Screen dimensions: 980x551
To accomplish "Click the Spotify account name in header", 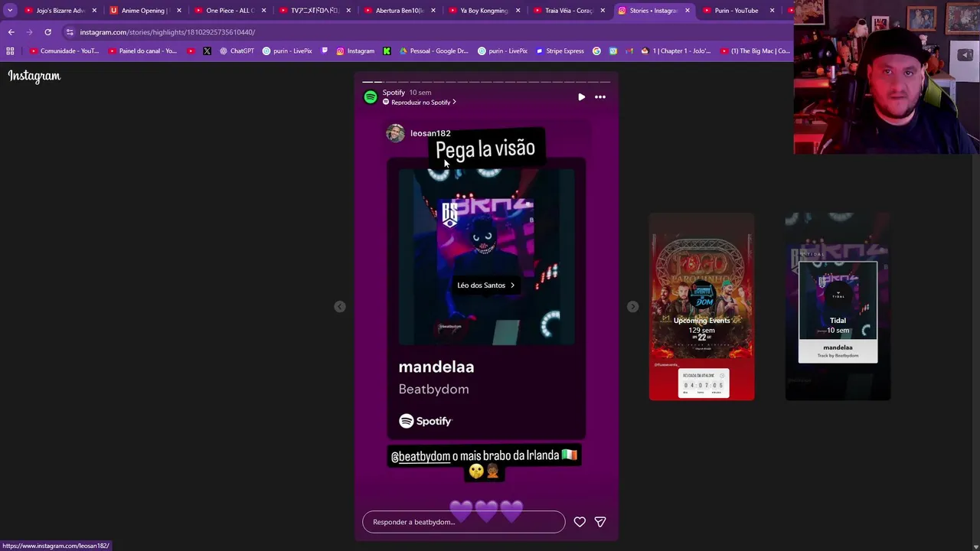I will pyautogui.click(x=394, y=93).
